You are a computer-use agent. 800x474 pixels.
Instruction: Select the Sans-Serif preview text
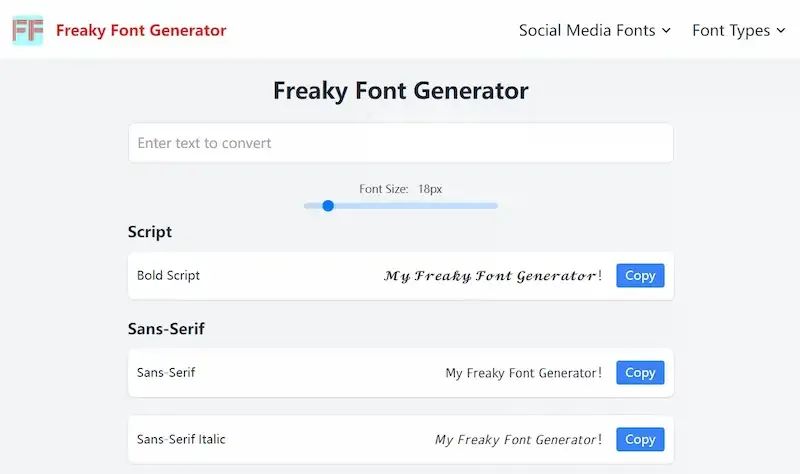(523, 373)
